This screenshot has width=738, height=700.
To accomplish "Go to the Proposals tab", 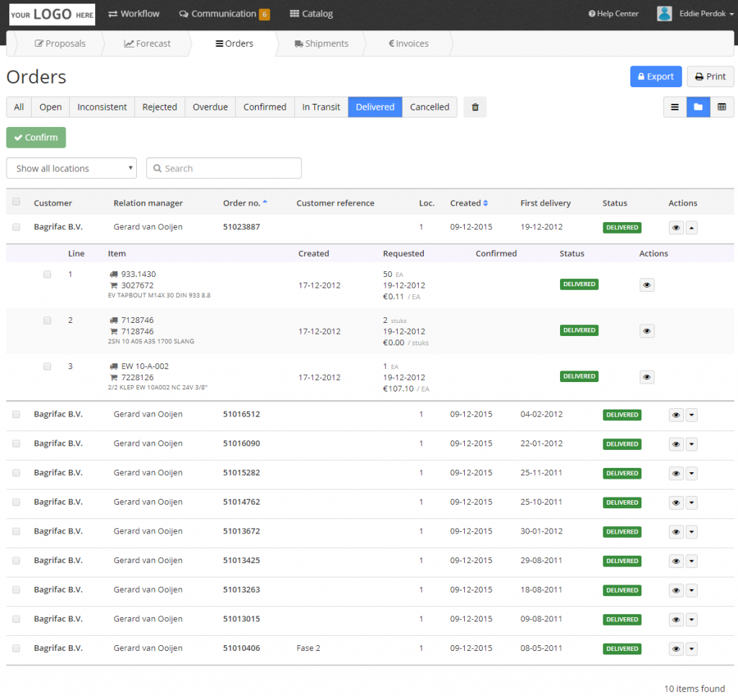I will (60, 43).
